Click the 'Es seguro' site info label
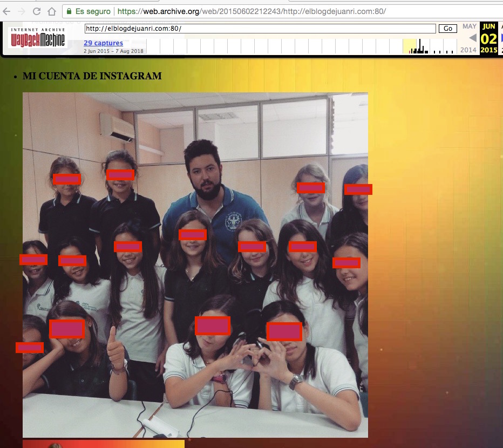The image size is (503, 448). tap(93, 11)
